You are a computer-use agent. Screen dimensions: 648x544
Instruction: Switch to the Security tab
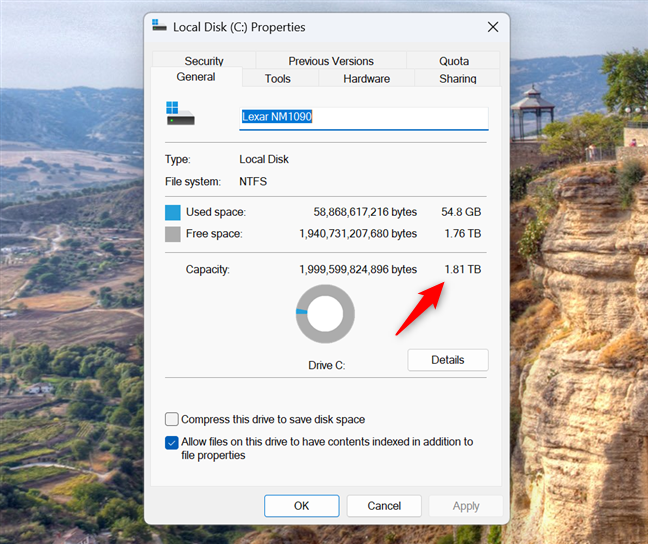(204, 61)
